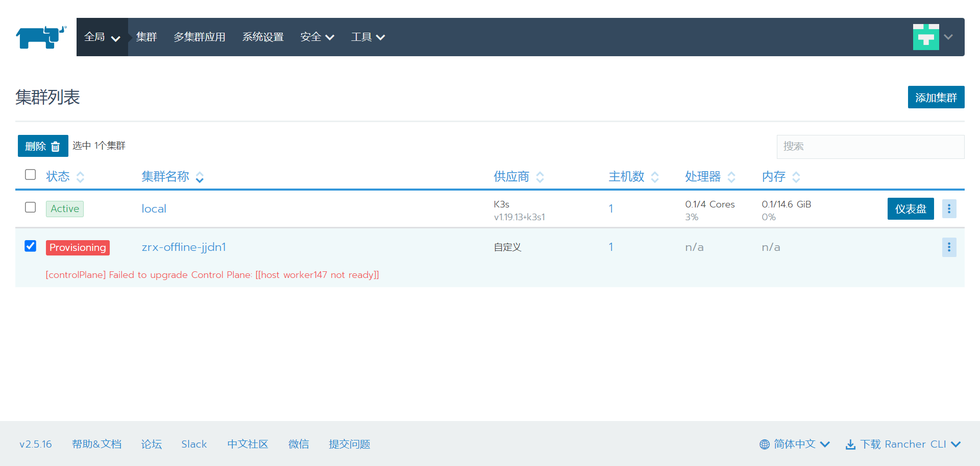Sort by 状态 column arrows

80,177
